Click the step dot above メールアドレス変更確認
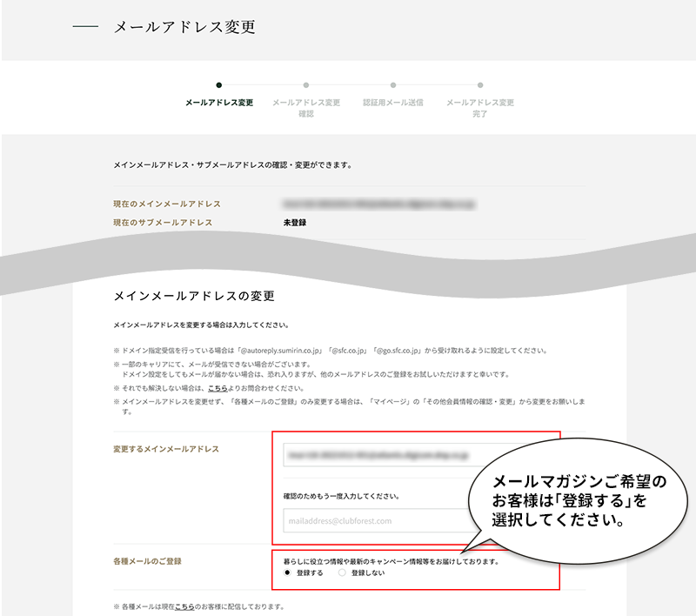 306,85
